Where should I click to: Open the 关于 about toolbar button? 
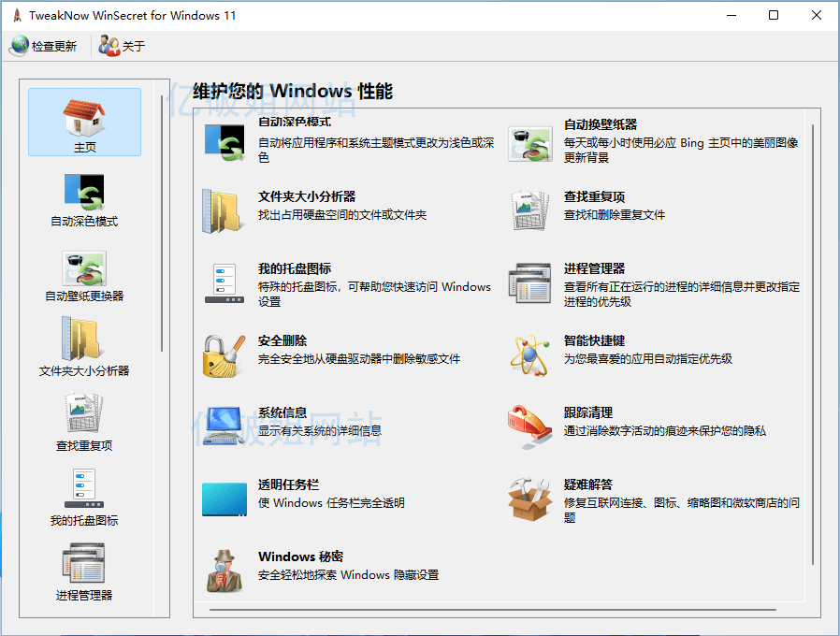pyautogui.click(x=109, y=46)
